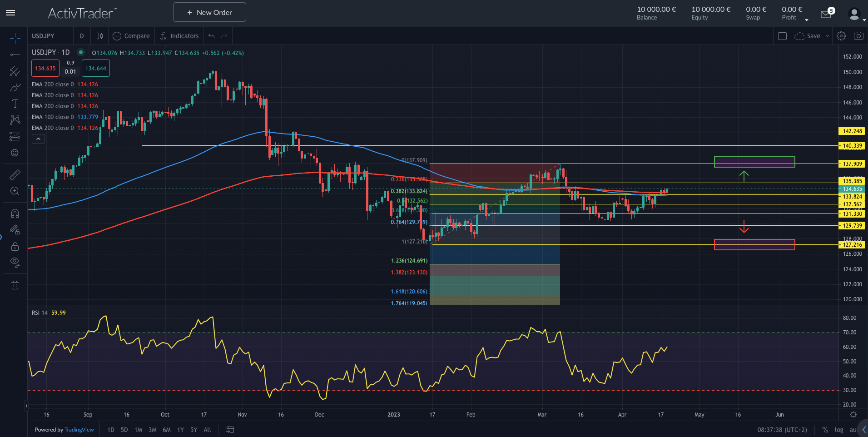Lock all drawings on the chart

[x=15, y=246]
